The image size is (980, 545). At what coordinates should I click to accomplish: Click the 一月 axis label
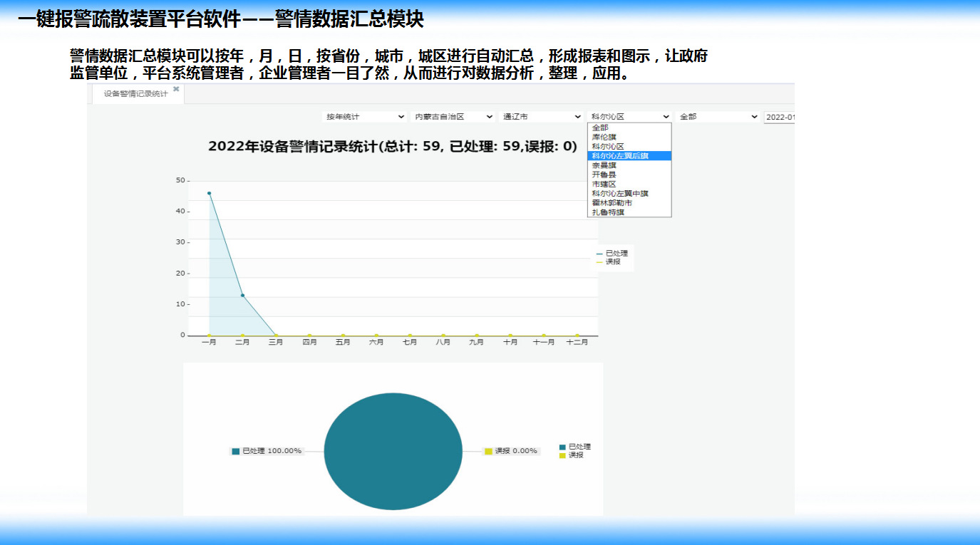pyautogui.click(x=209, y=342)
